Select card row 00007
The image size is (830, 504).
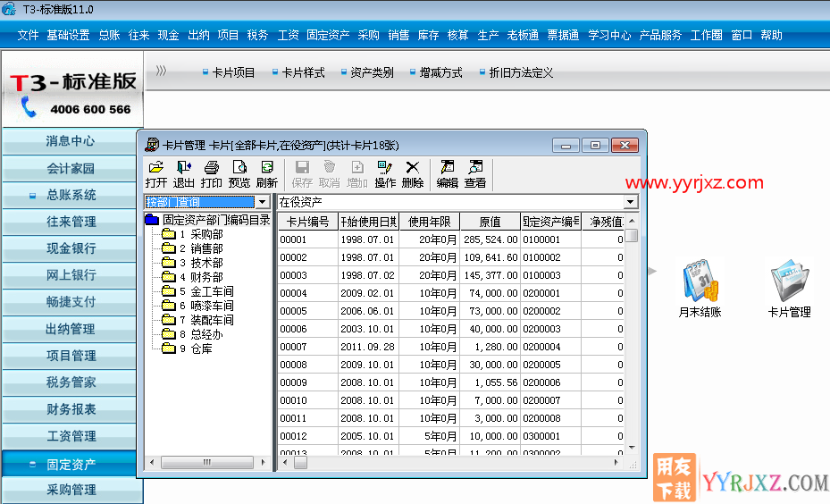point(451,347)
